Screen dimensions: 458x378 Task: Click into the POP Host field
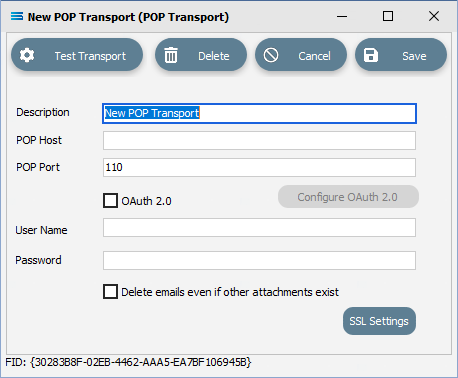[x=259, y=140]
